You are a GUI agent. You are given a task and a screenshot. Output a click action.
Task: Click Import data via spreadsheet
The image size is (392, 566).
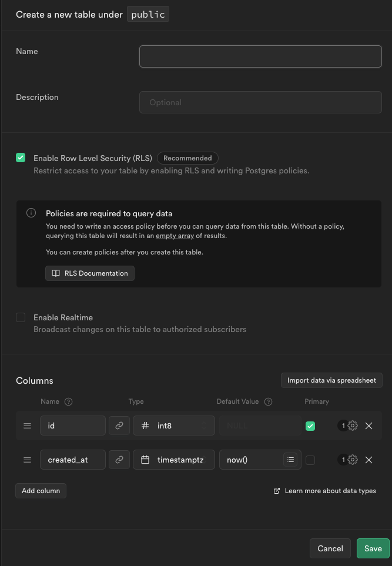pyautogui.click(x=331, y=380)
